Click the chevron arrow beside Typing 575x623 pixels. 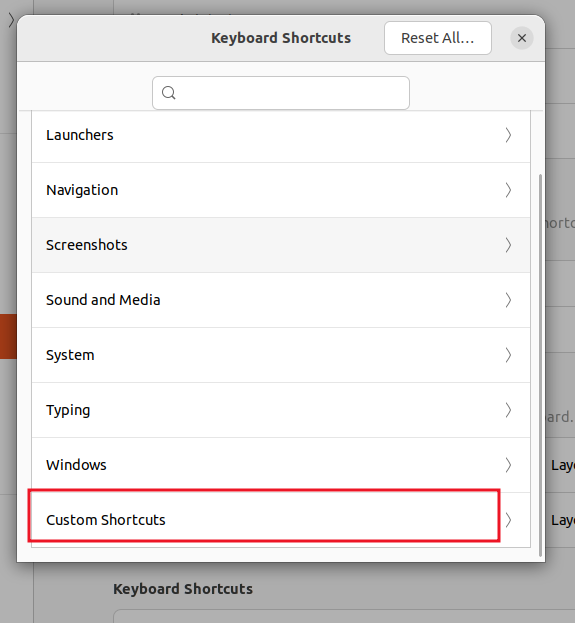[x=508, y=410]
